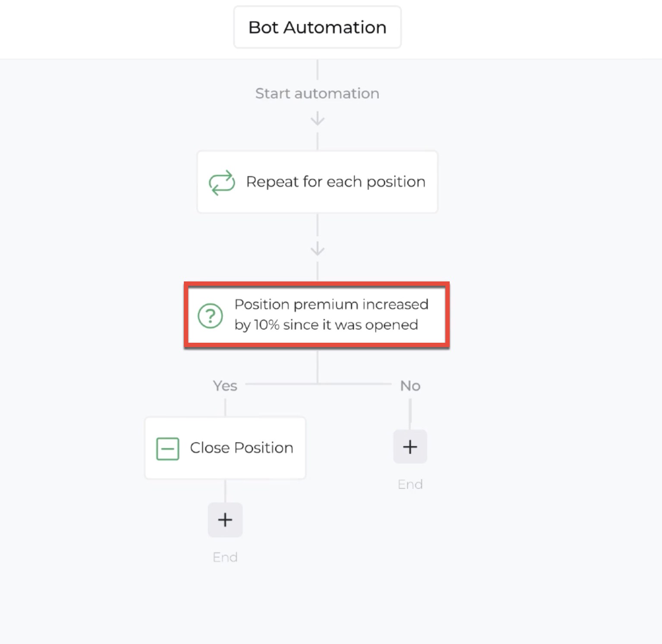
Task: Select the Repeat for each position label
Action: click(336, 182)
